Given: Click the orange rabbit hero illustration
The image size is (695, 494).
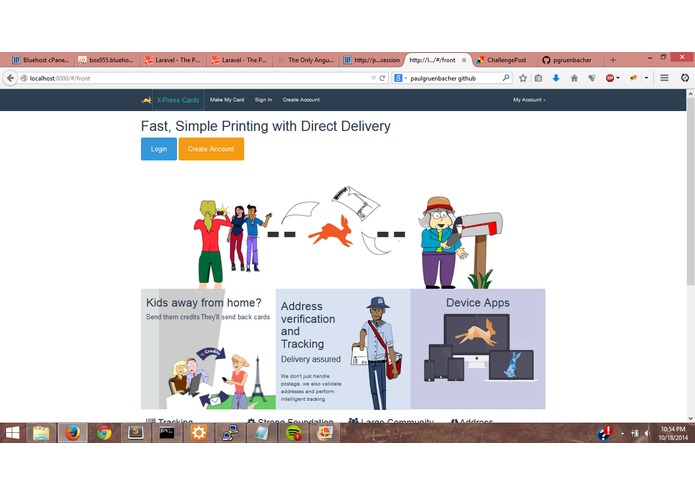Looking at the screenshot, I should [x=331, y=231].
